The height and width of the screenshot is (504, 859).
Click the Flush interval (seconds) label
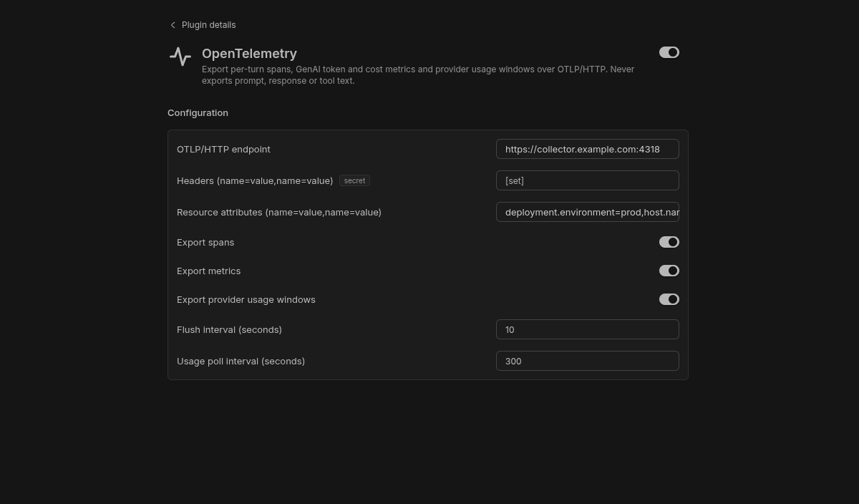[x=229, y=329]
